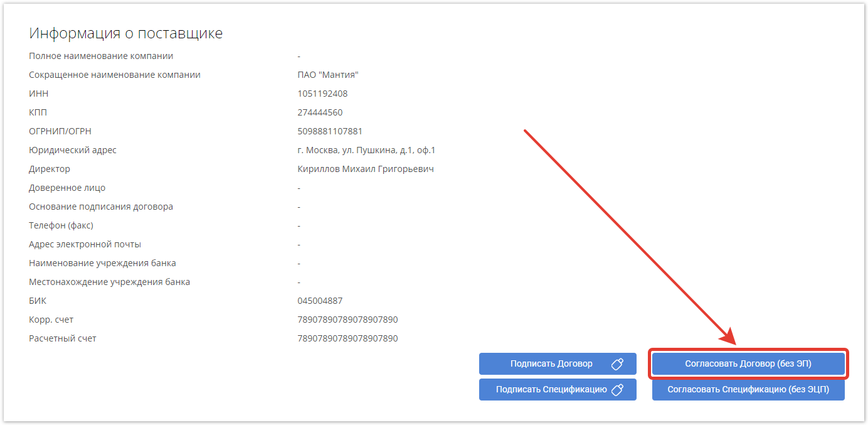Screen dimensions: 868x425
Task: Click the Телефон (факс) label
Action: [61, 225]
